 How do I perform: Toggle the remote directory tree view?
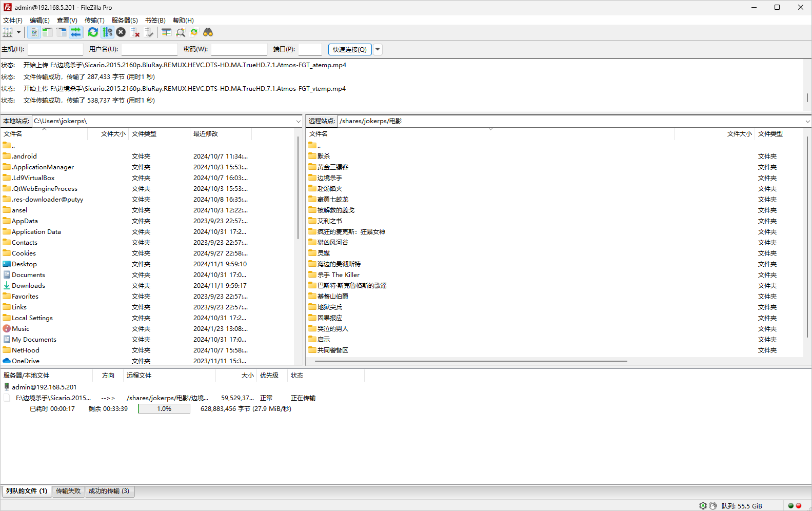click(x=62, y=32)
